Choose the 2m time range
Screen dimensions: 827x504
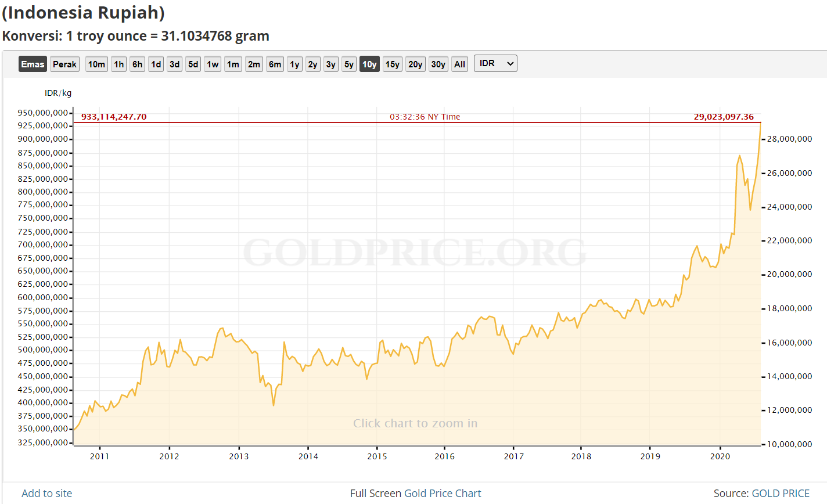pyautogui.click(x=254, y=64)
